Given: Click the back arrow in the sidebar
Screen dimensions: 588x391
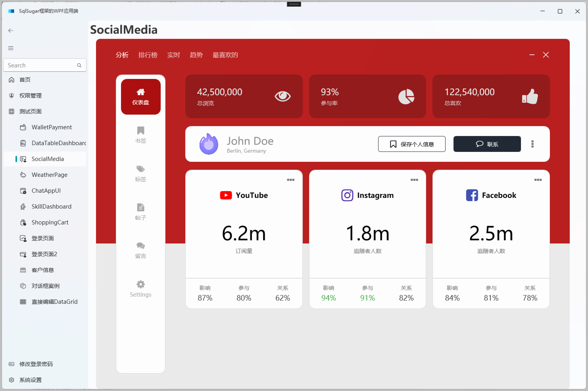Looking at the screenshot, I should (x=11, y=30).
